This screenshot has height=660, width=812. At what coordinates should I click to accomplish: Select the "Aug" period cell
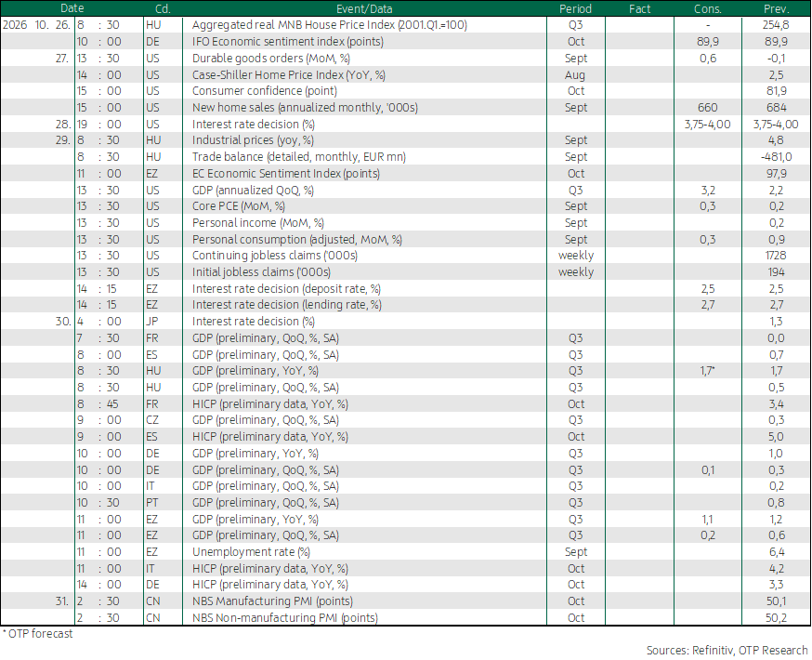pyautogui.click(x=575, y=74)
